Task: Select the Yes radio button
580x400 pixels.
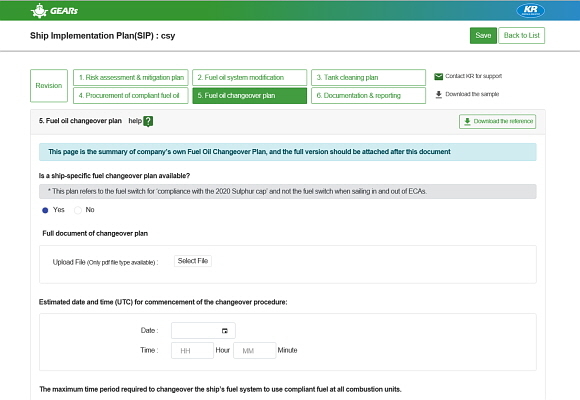Action: pyautogui.click(x=45, y=210)
